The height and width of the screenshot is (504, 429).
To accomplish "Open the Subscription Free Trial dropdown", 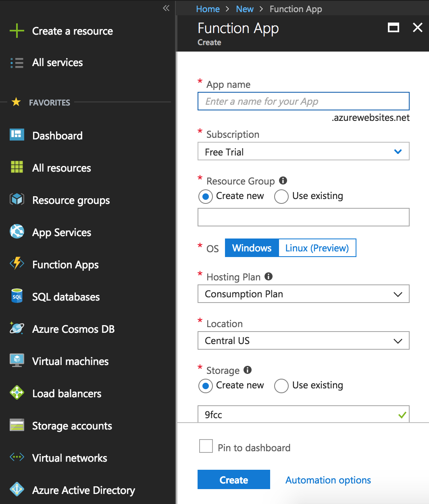I will (304, 151).
